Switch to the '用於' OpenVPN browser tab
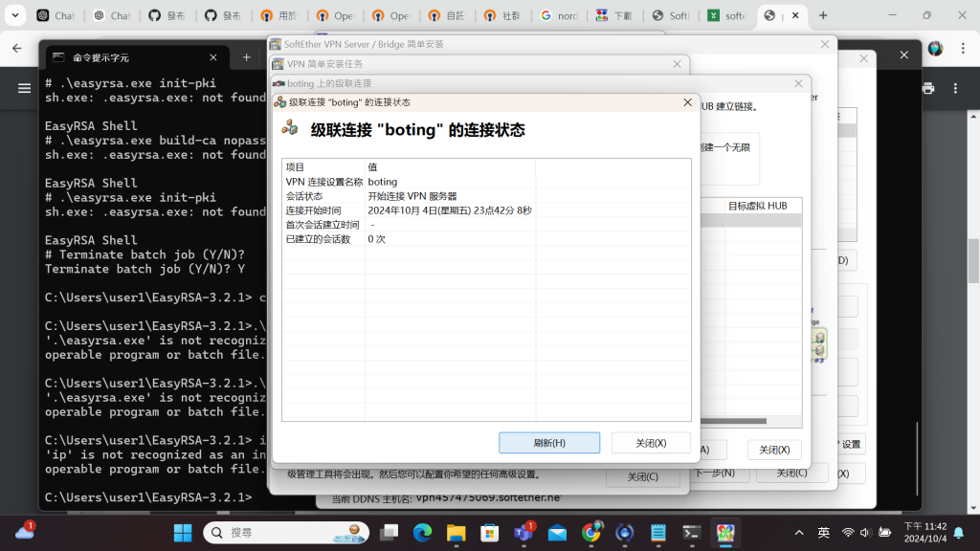Screen dimensions: 980x551 pyautogui.click(x=279, y=15)
